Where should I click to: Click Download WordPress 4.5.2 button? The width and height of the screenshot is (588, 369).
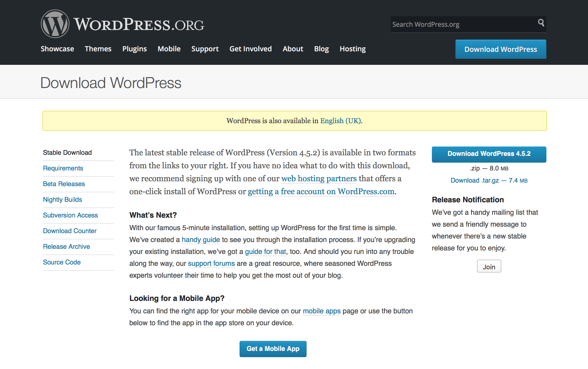pos(489,154)
